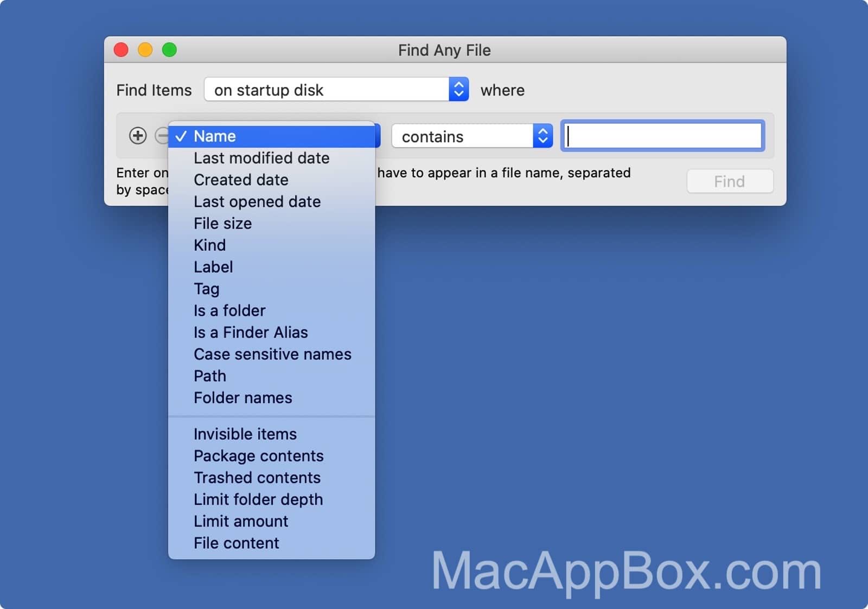This screenshot has width=868, height=609.
Task: Choose Case sensitive names option
Action: 271,354
